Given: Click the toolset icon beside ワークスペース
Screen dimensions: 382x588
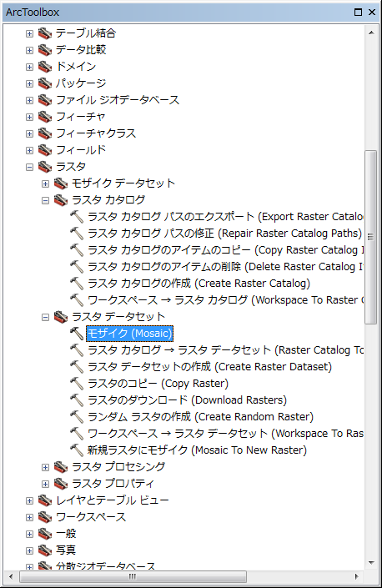Looking at the screenshot, I should [x=45, y=517].
